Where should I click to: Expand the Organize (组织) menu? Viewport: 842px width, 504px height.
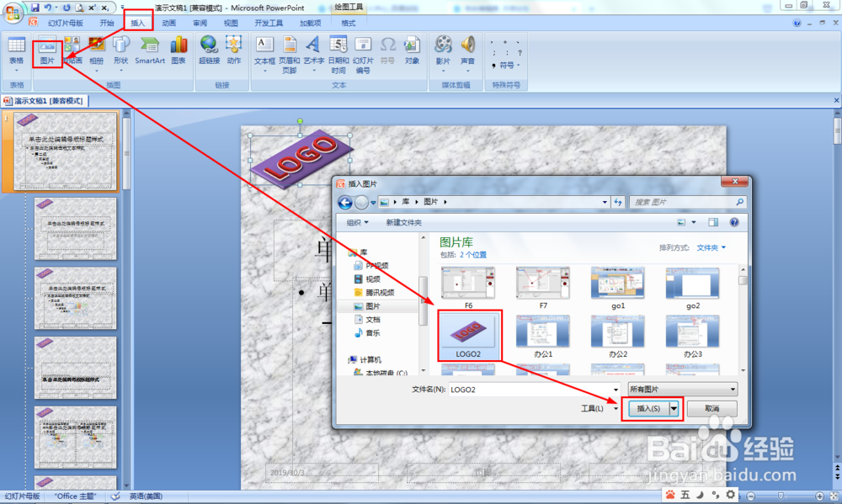pos(358,222)
